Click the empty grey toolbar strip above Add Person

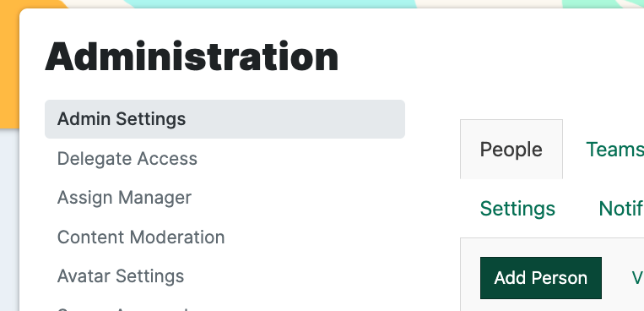(x=552, y=248)
